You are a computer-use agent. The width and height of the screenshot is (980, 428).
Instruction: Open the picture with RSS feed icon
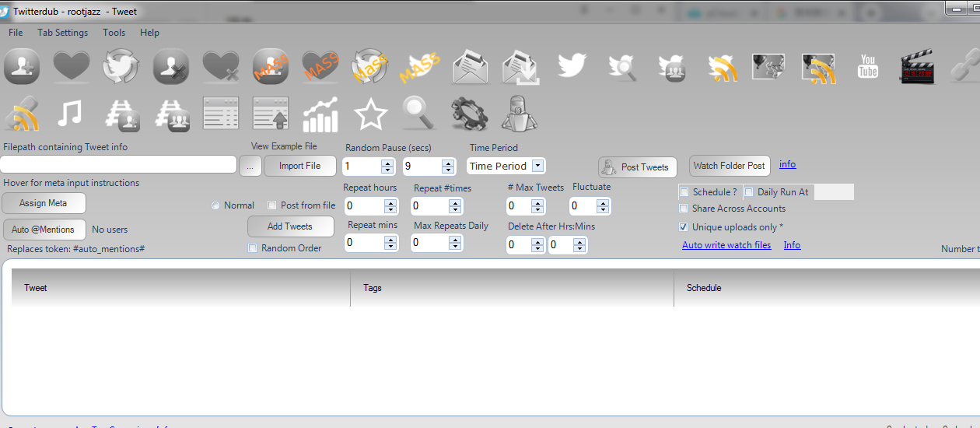(818, 68)
